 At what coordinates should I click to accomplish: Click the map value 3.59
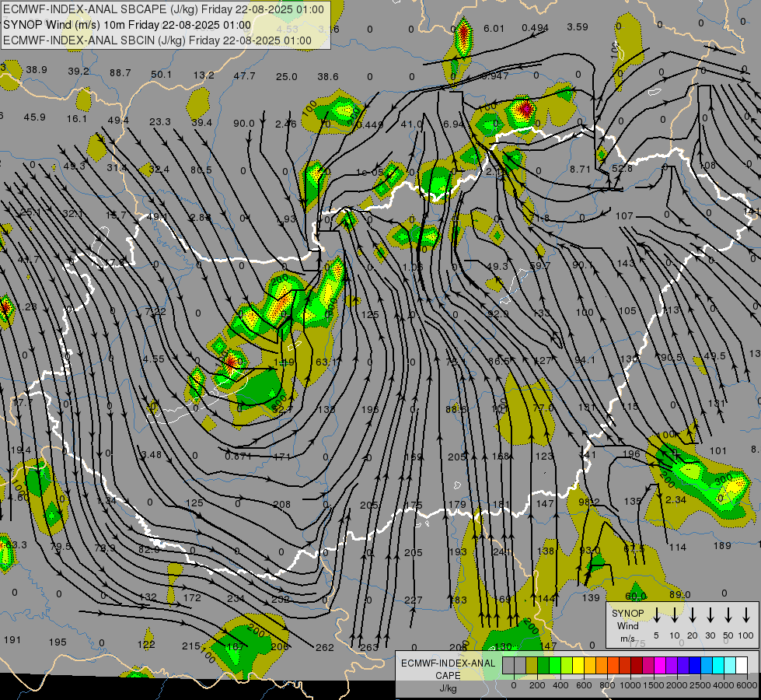(578, 26)
